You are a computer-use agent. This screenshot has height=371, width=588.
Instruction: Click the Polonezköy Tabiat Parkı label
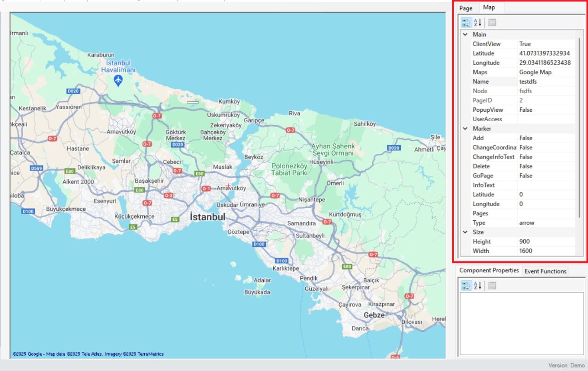point(289,170)
